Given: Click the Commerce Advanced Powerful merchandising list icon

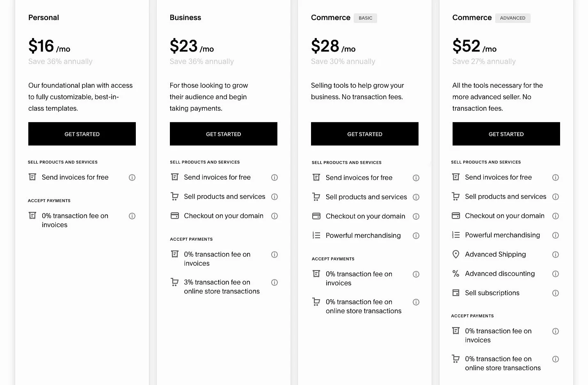Looking at the screenshot, I should coord(455,235).
